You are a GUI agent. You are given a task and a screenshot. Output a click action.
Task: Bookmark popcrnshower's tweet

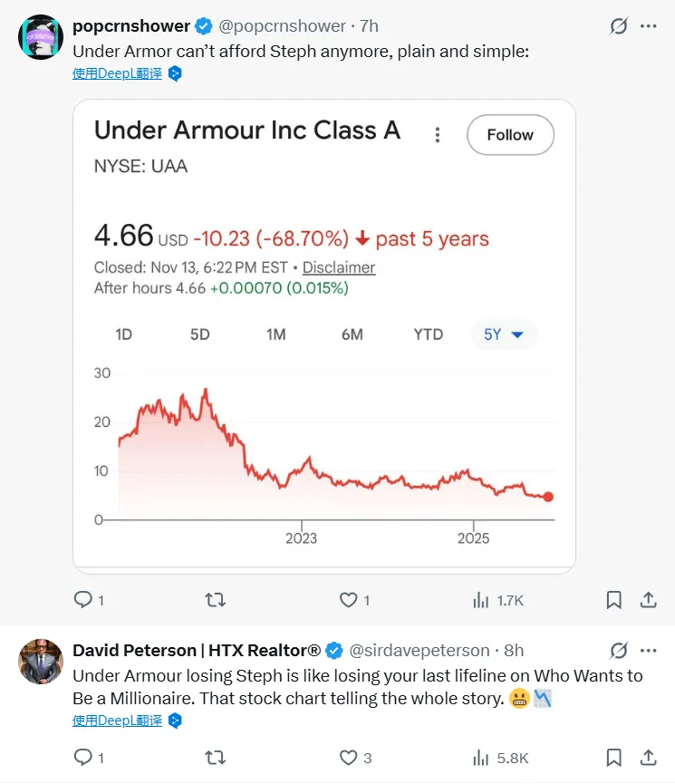tap(613, 600)
